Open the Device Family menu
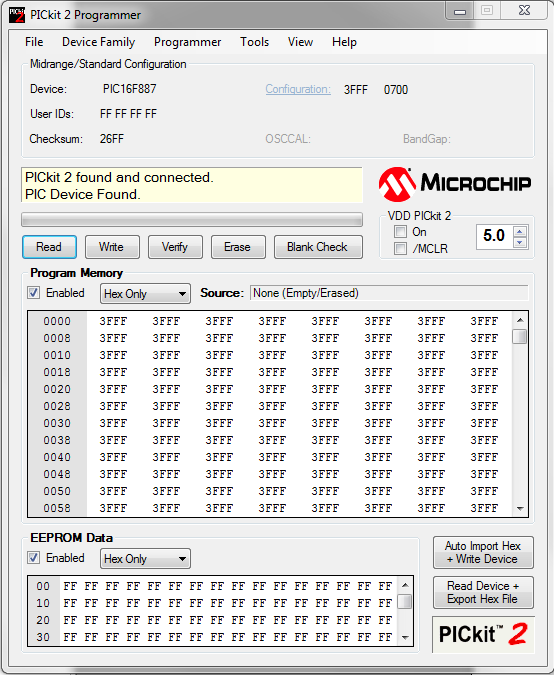Image resolution: width=554 pixels, height=675 pixels. [x=99, y=42]
